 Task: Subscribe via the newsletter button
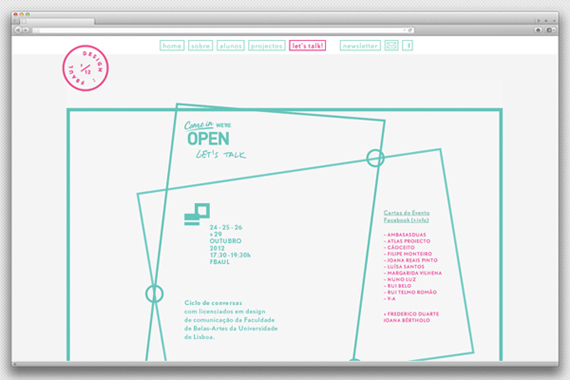pos(360,45)
